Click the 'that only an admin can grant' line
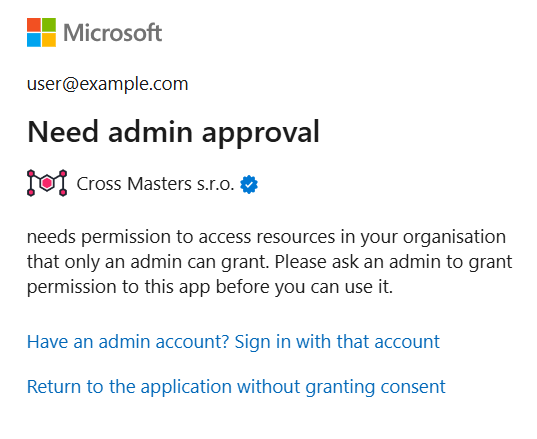The image size is (537, 439). [270, 262]
